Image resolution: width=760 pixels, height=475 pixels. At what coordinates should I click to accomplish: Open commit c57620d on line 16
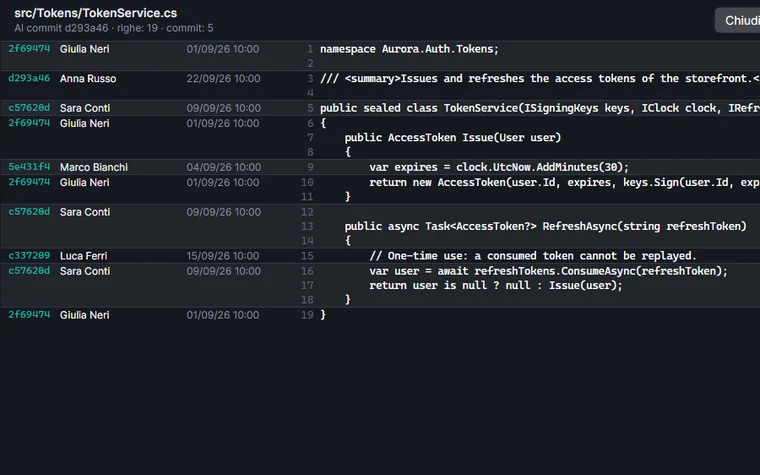coord(29,270)
